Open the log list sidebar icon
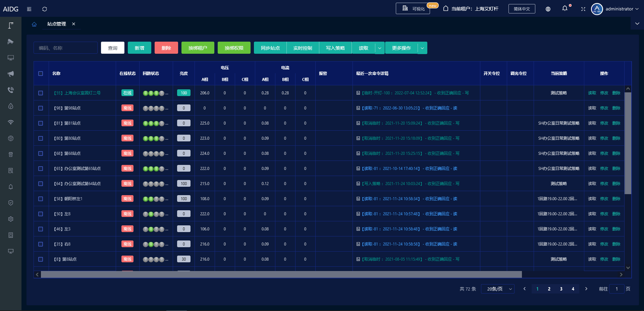Viewport: 644px width, 311px height. (11, 235)
